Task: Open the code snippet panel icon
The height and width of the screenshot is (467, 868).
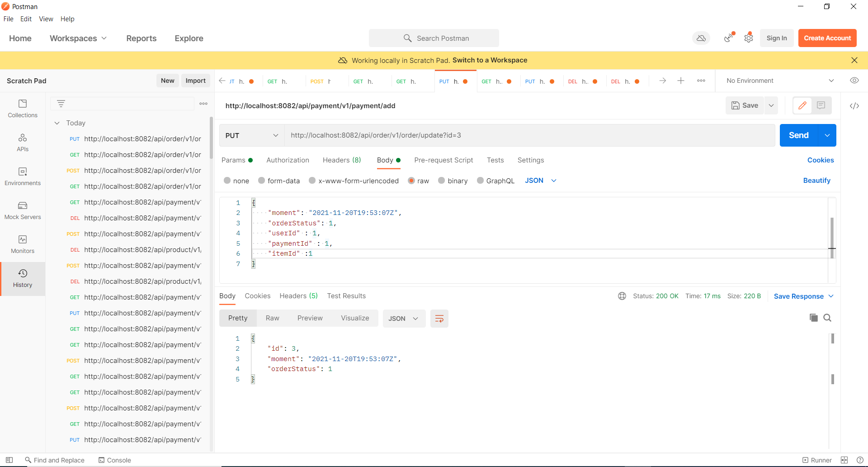Action: (854, 106)
